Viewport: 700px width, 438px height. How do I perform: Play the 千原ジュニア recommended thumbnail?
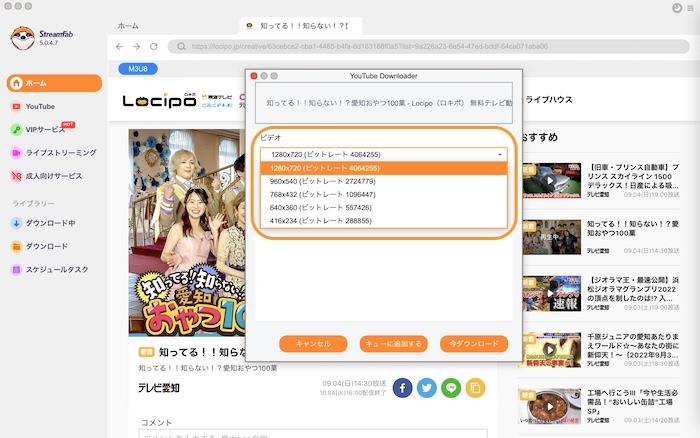click(551, 350)
